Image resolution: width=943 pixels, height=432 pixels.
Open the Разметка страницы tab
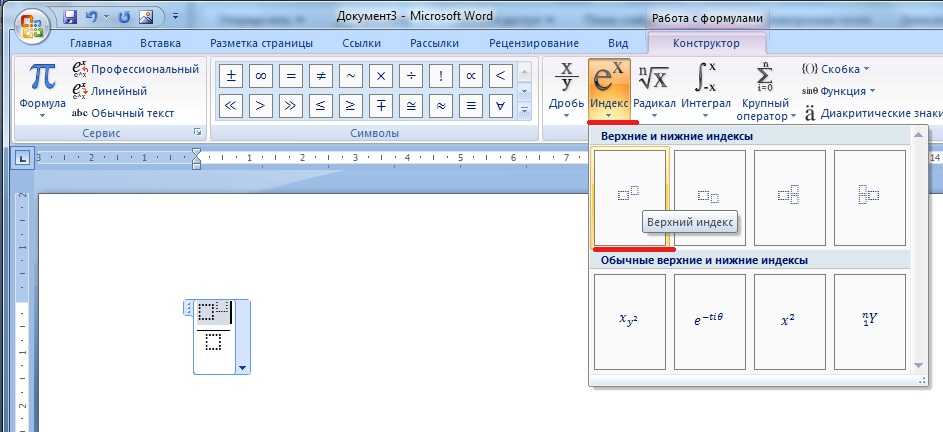click(261, 43)
